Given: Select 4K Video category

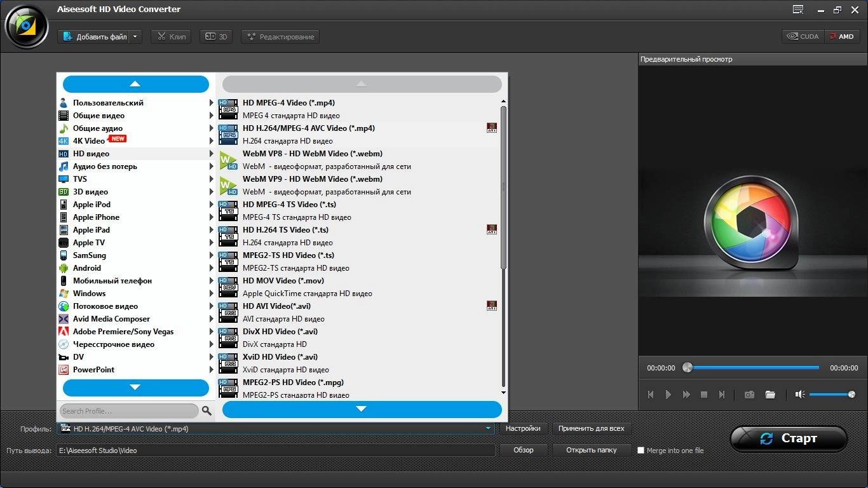Looking at the screenshot, I should pyautogui.click(x=136, y=141).
